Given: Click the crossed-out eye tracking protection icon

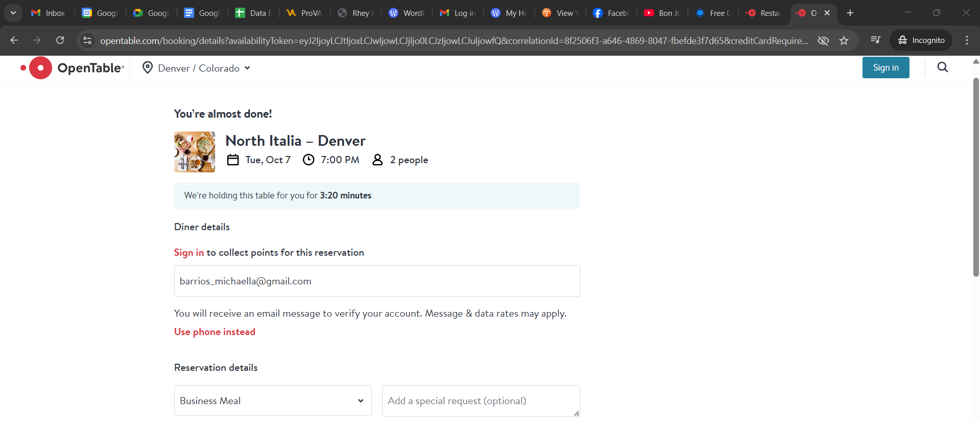Looking at the screenshot, I should (x=823, y=40).
